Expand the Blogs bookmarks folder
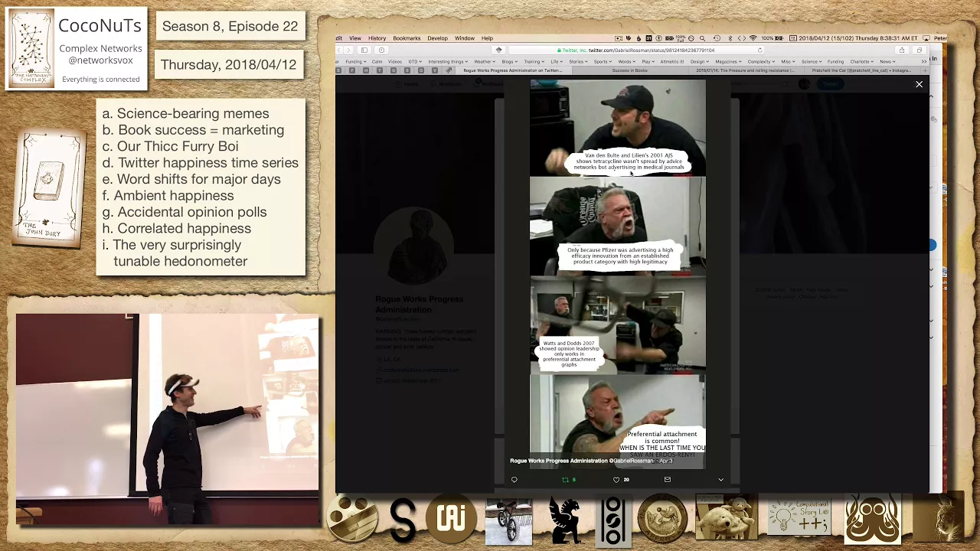 pyautogui.click(x=510, y=62)
